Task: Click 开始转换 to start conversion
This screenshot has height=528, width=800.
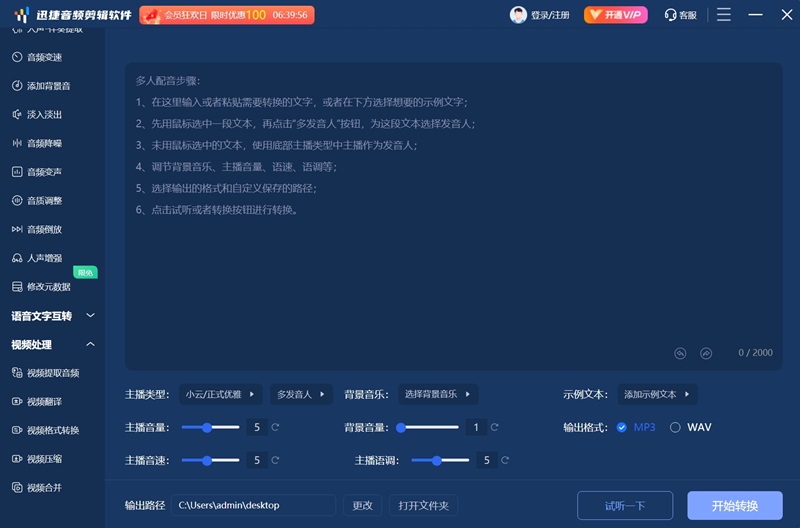Action: 734,505
